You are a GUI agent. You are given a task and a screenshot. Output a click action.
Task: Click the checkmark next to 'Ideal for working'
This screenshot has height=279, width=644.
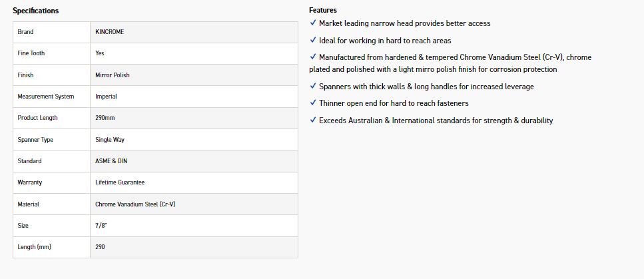[313, 41]
